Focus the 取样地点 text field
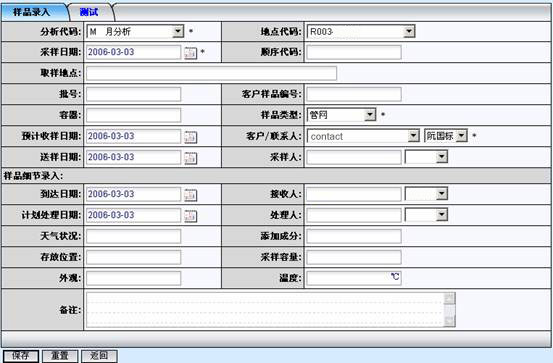Image resolution: width=553 pixels, height=363 pixels. tap(211, 73)
